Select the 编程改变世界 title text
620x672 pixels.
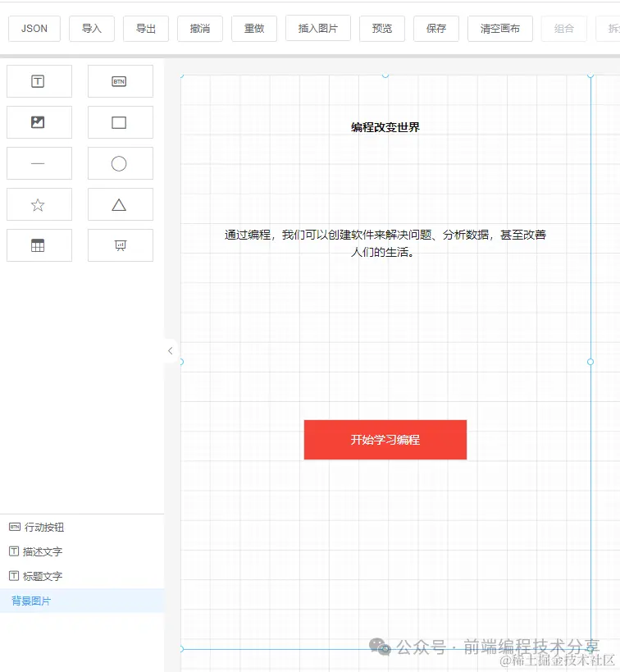385,127
